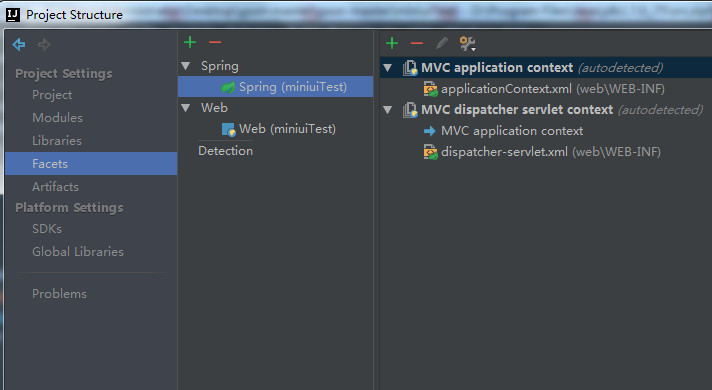The image size is (712, 390).
Task: Remove the selected context with the minus icon
Action: (x=417, y=44)
